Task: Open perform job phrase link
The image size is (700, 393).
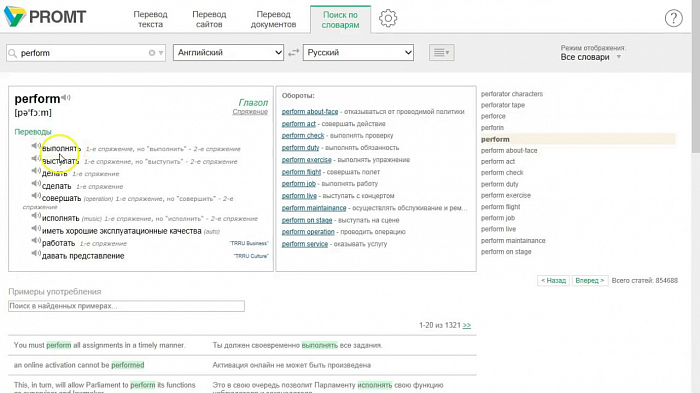Action: (x=299, y=184)
